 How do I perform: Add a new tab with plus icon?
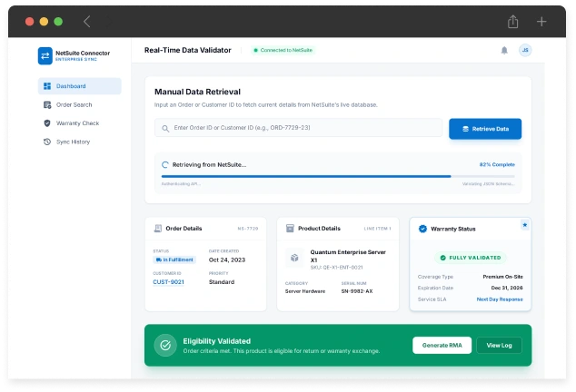541,21
